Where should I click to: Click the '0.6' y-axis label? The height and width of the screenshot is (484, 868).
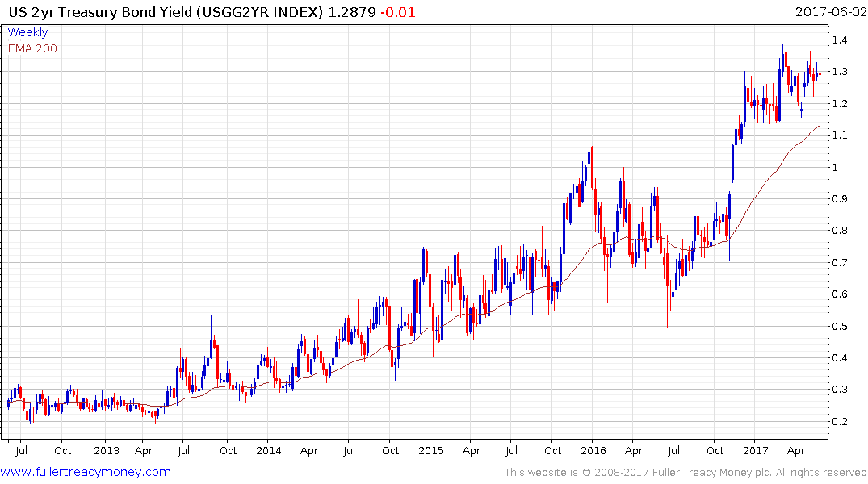pos(840,294)
